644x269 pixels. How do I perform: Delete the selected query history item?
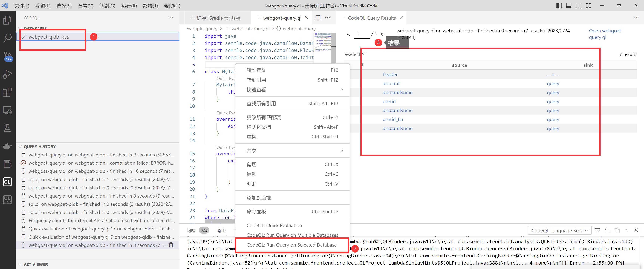pyautogui.click(x=171, y=245)
